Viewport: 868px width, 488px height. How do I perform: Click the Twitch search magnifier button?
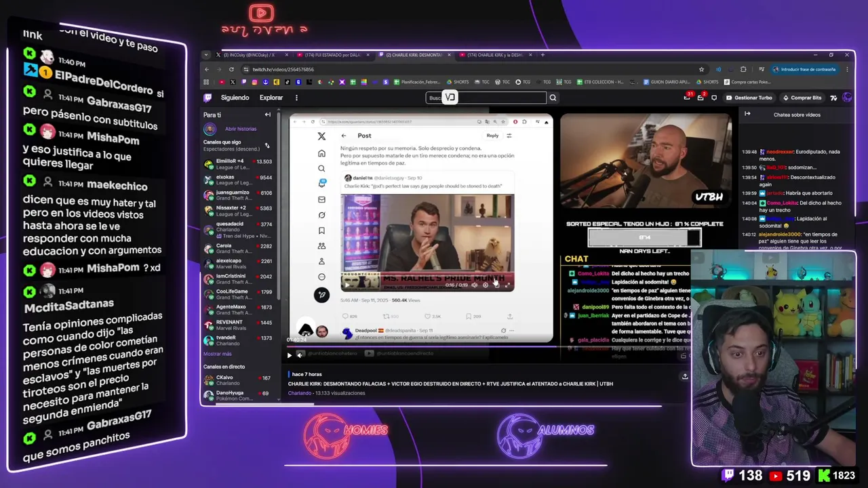553,98
